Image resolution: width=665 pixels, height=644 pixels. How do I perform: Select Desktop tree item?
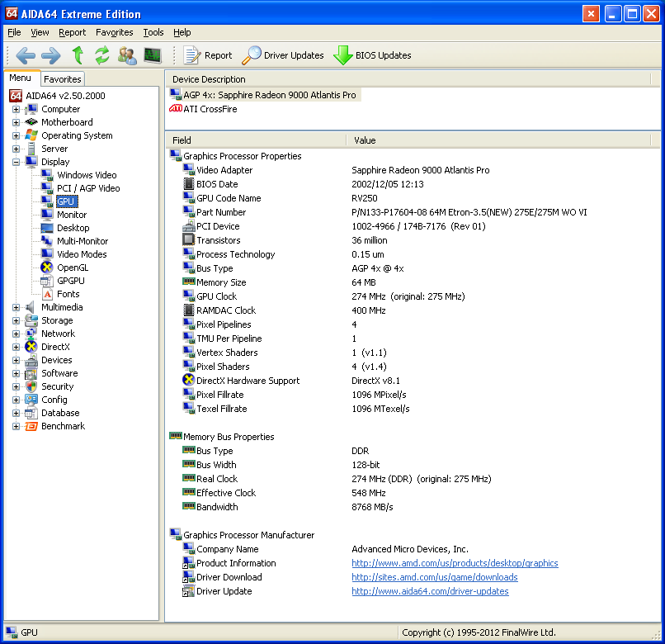click(x=73, y=228)
